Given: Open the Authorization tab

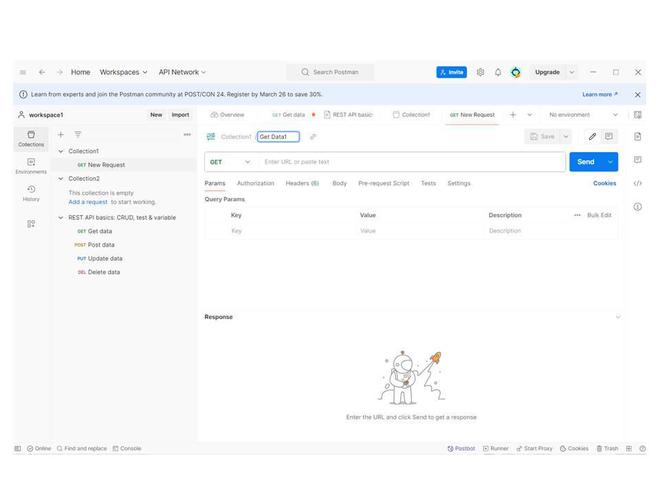Looking at the screenshot, I should 255,184.
